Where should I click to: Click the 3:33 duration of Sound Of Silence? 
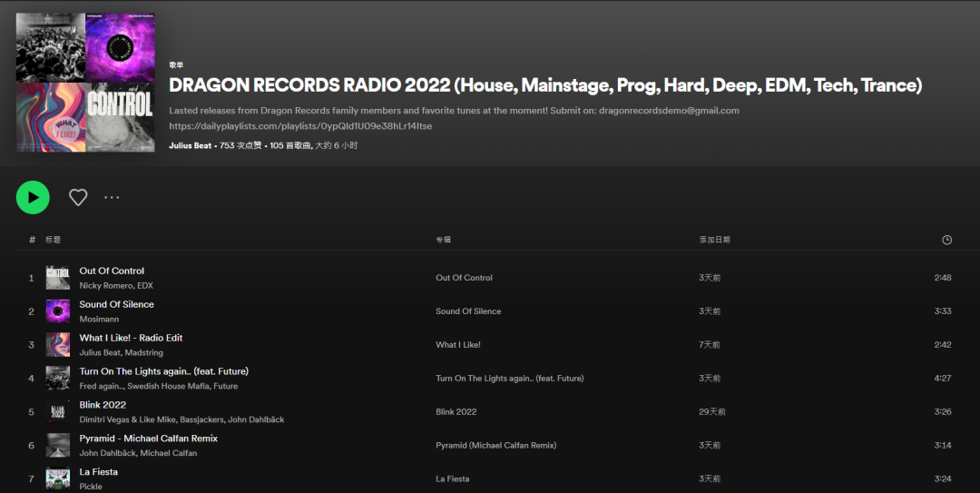tap(943, 311)
